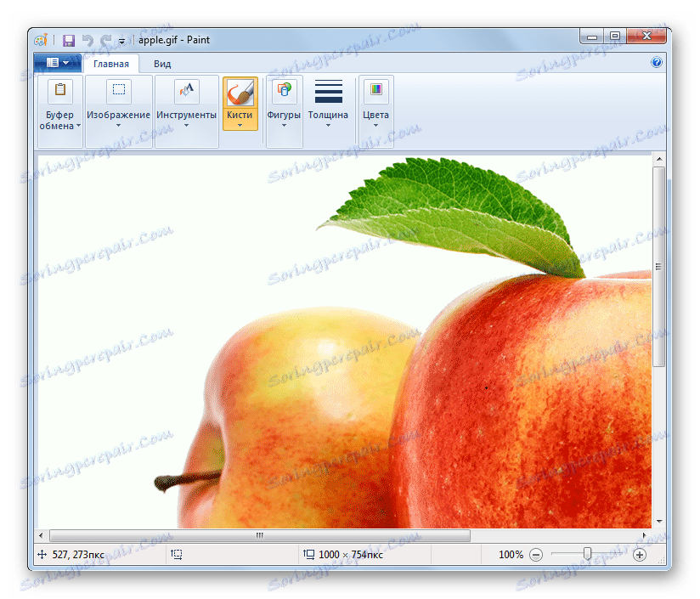Viewport: 700px width, 599px height.
Task: Click the 1000 × 754пкс image size text
Action: 351,555
